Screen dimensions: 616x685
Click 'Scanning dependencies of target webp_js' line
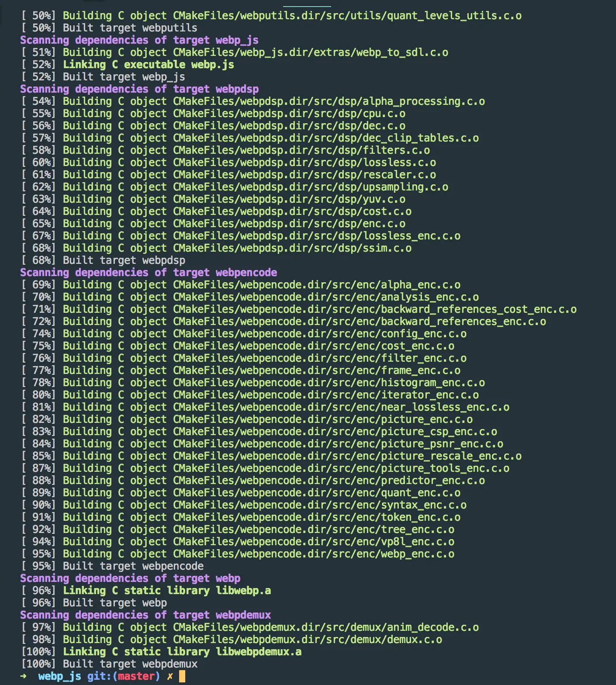[139, 40]
